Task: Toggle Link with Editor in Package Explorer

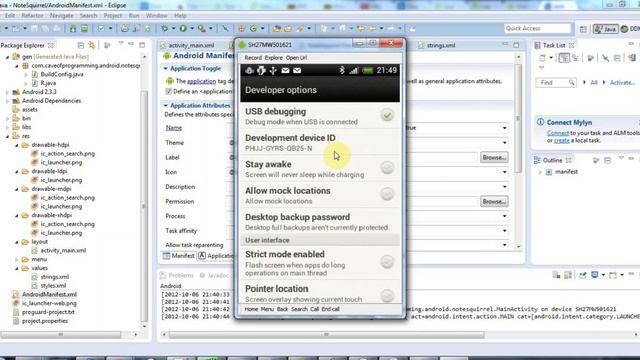Action: [92, 45]
